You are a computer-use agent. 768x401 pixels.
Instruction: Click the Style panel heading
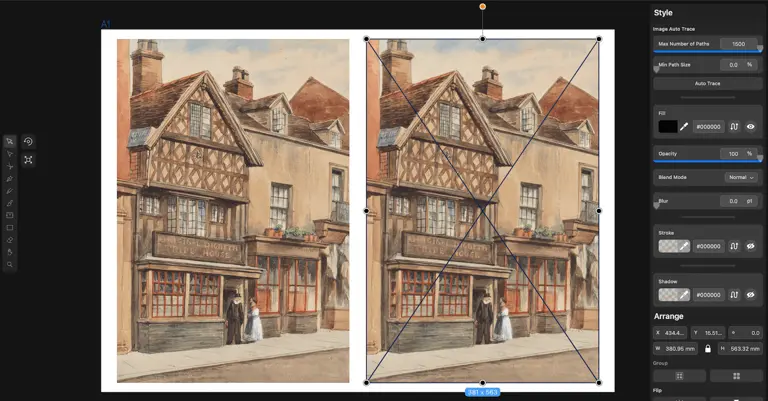[x=663, y=13]
